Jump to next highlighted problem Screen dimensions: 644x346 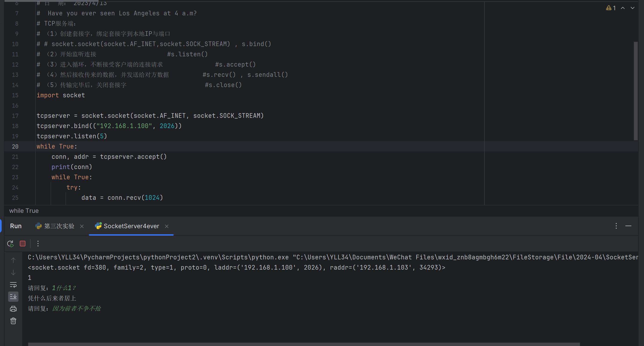pyautogui.click(x=633, y=8)
